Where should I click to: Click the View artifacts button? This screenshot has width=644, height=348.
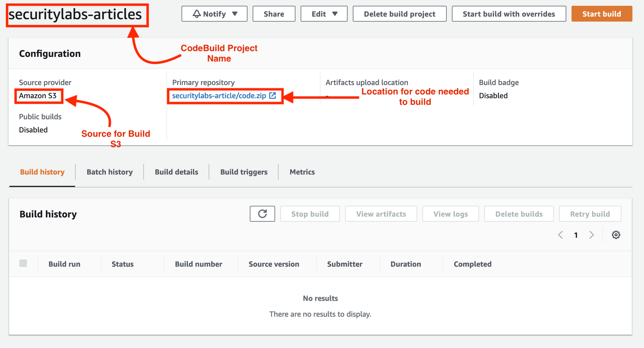click(x=381, y=214)
